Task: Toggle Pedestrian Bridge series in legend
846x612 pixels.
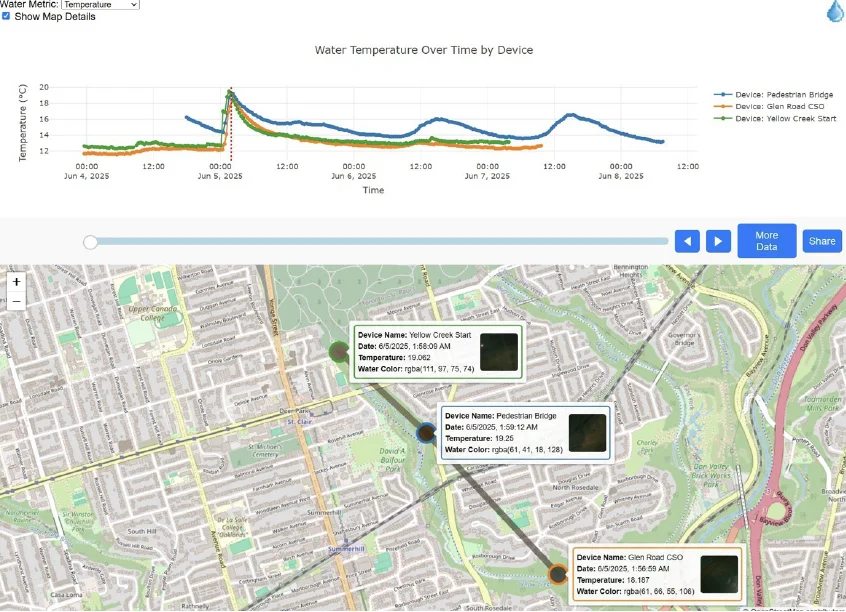Action: (783, 95)
